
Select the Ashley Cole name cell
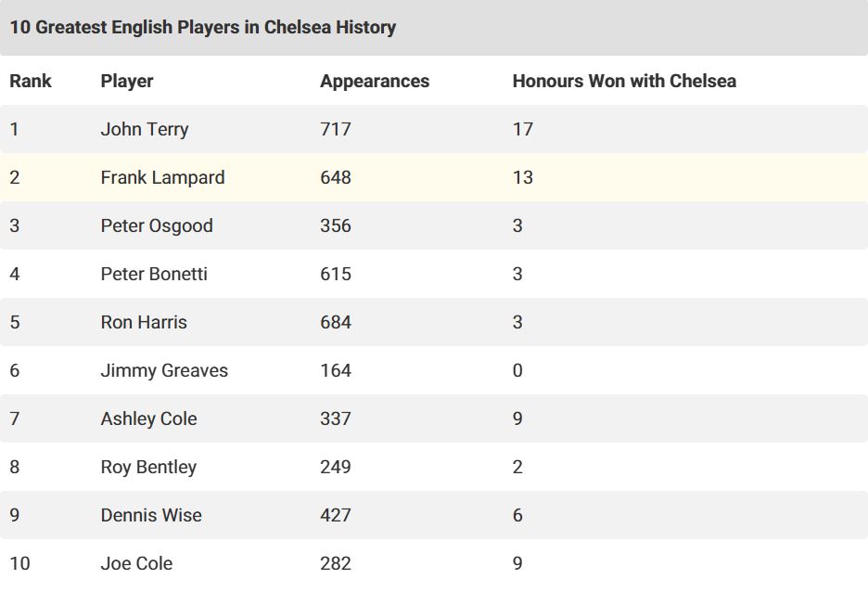[x=149, y=418]
